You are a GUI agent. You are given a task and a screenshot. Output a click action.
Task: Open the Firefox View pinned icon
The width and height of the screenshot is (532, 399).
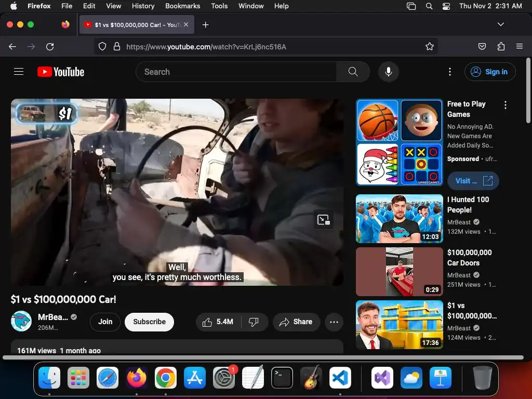(x=65, y=24)
